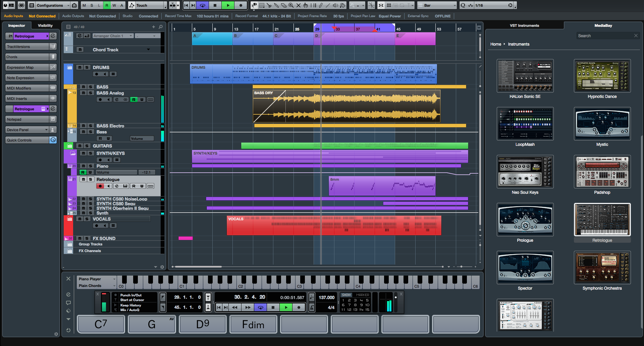Screen dimensions: 644x346
Task: Enable record on Retrologue track
Action: pos(100,186)
